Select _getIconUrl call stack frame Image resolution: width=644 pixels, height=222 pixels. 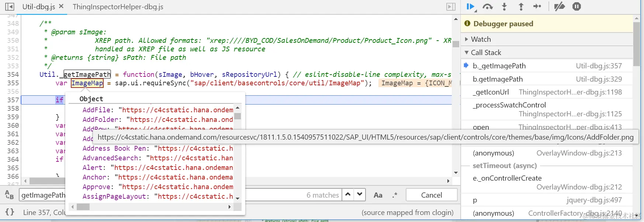[x=547, y=92]
